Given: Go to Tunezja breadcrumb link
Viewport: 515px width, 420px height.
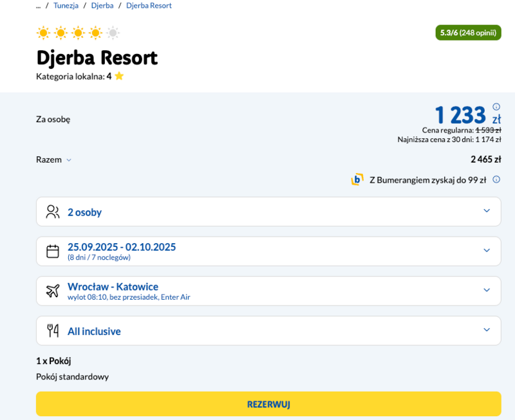Looking at the screenshot, I should (66, 6).
